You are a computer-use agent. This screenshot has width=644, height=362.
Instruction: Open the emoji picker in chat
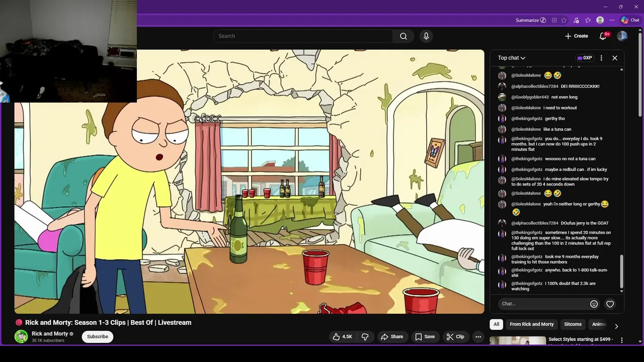click(594, 304)
